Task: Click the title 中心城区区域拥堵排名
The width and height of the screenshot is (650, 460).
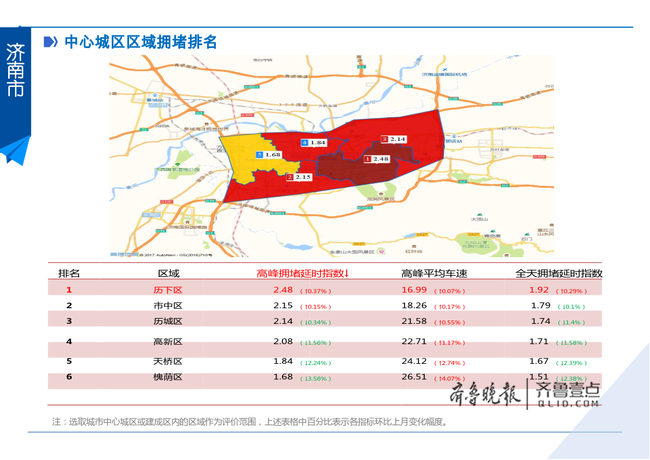Action: 141,42
